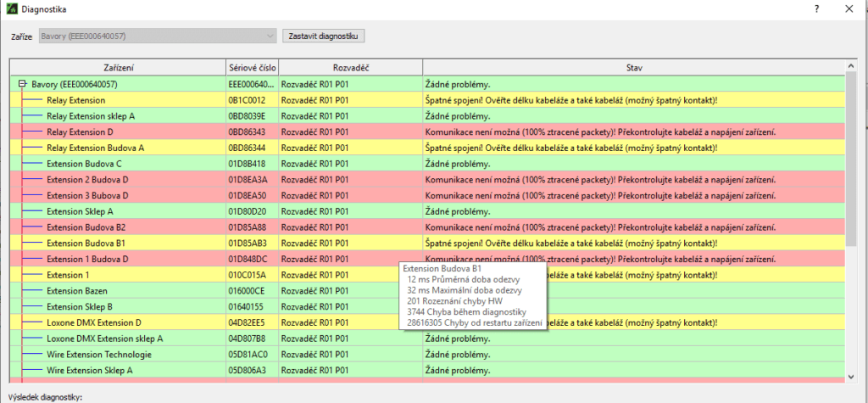Click serial number 0BD86344
Viewport: 868px width, 403px height.
(248, 148)
